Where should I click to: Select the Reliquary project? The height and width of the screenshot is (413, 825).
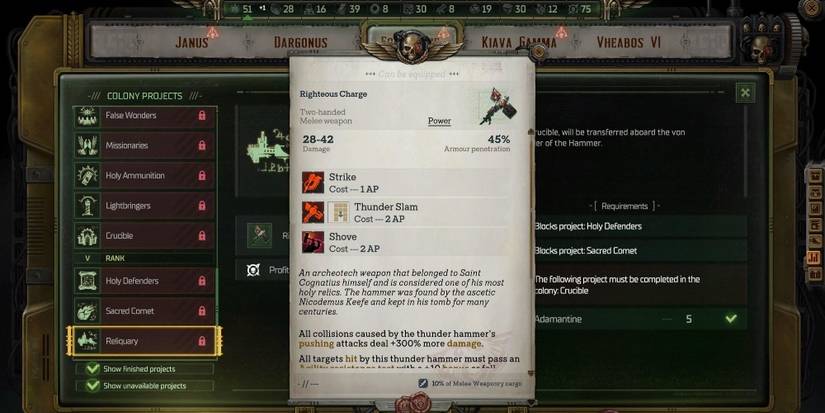click(144, 341)
